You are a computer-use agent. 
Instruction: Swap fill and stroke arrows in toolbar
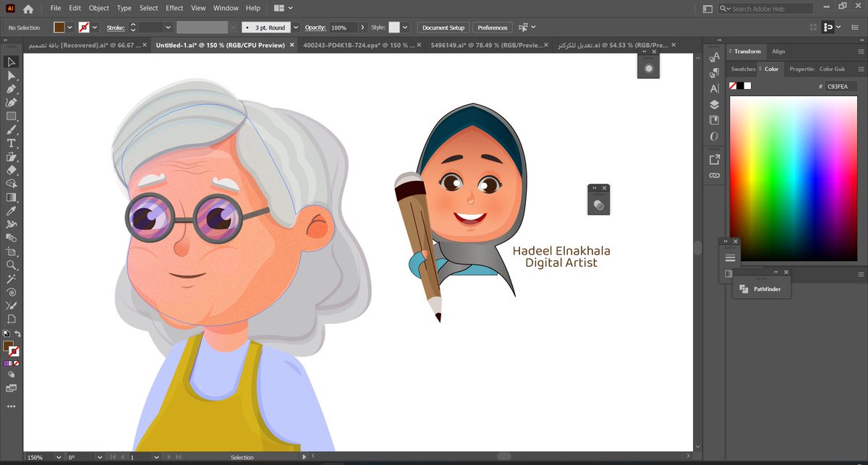pos(17,334)
